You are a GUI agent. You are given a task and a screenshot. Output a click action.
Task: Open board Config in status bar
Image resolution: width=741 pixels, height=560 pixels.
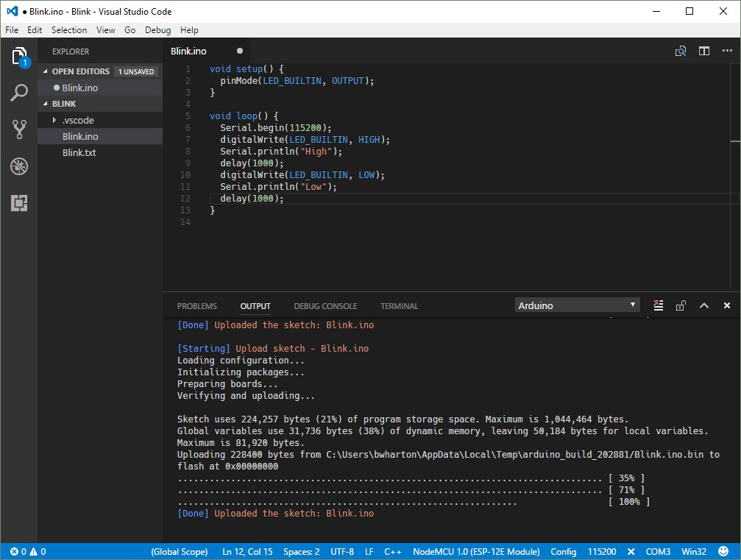(x=564, y=551)
